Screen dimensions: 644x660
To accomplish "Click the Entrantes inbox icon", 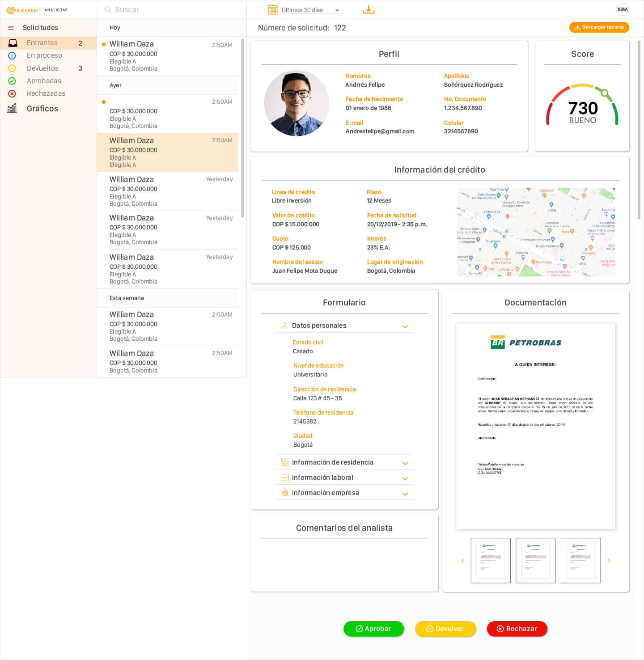I will tap(13, 43).
